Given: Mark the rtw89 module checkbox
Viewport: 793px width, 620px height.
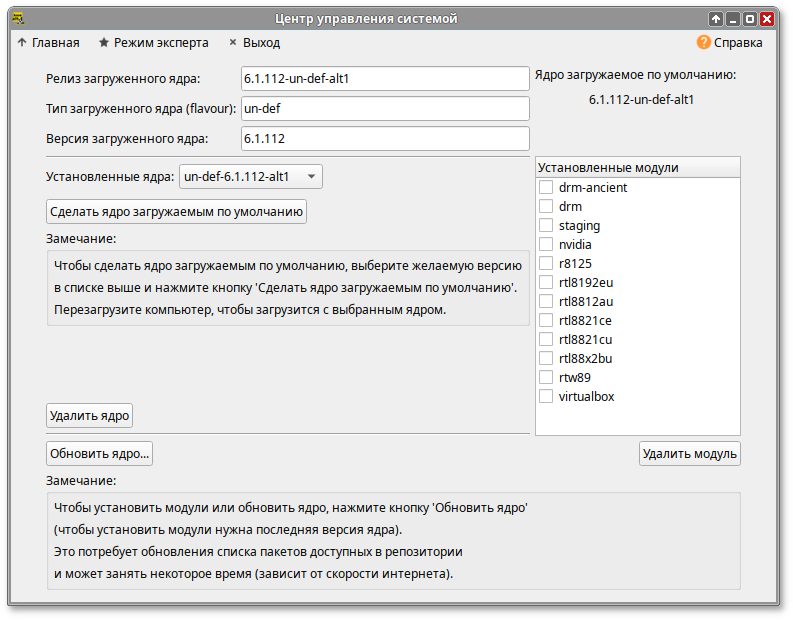Looking at the screenshot, I should [x=546, y=378].
